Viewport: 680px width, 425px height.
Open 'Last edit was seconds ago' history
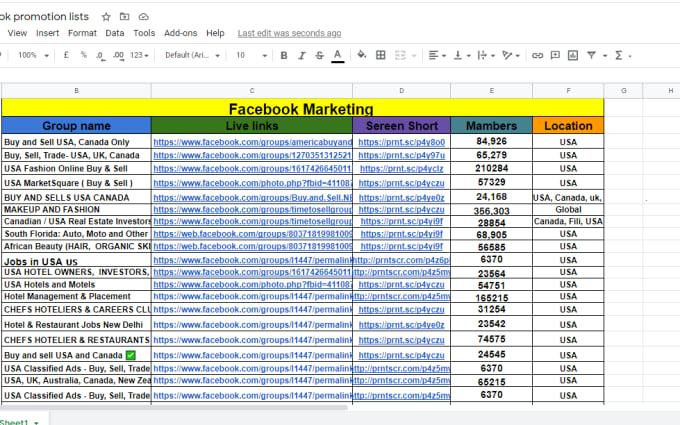(x=289, y=33)
